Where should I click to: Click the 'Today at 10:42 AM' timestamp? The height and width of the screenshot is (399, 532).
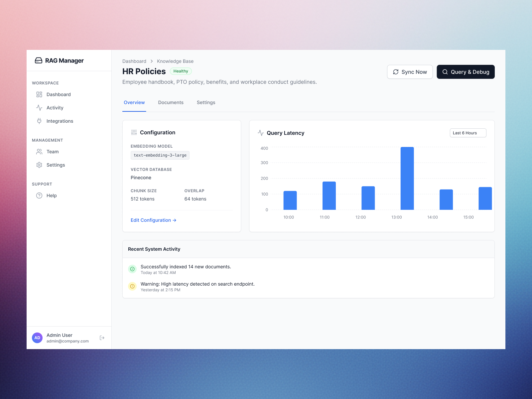point(158,273)
